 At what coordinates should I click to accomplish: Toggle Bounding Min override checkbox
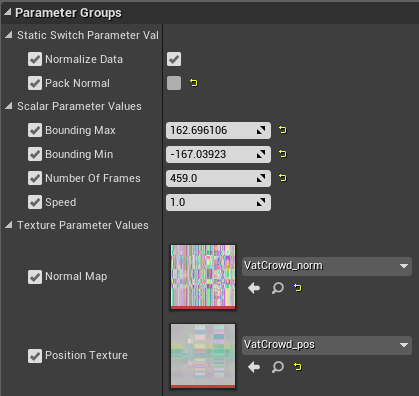35,154
